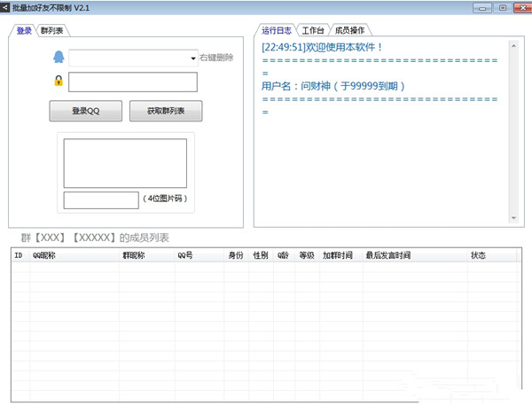Sort by the 等级 column header

[x=307, y=255]
